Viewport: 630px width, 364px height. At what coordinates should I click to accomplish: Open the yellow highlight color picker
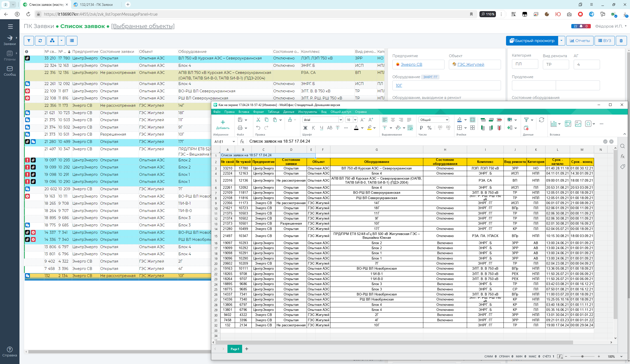tap(374, 128)
